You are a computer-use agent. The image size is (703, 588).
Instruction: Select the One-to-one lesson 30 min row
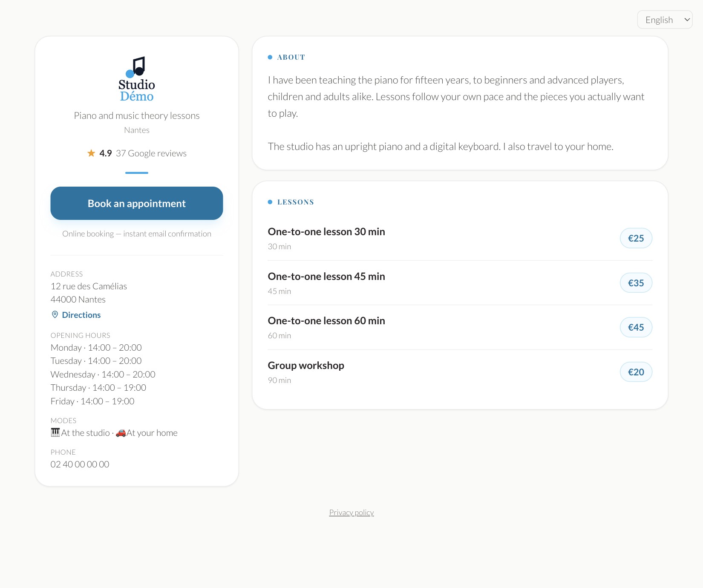460,238
